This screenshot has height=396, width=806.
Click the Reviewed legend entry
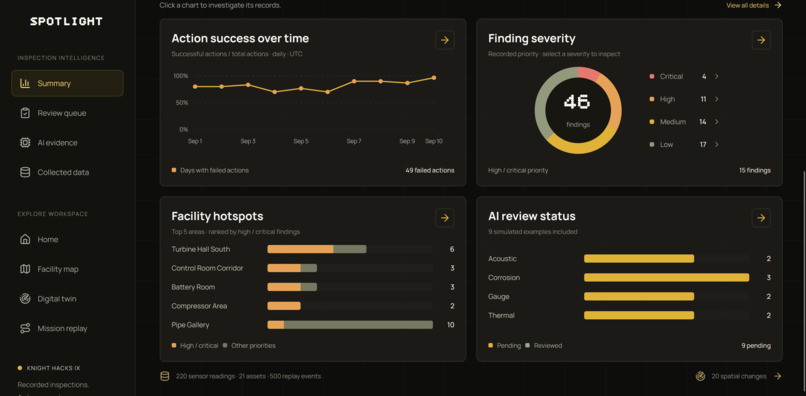tap(543, 346)
